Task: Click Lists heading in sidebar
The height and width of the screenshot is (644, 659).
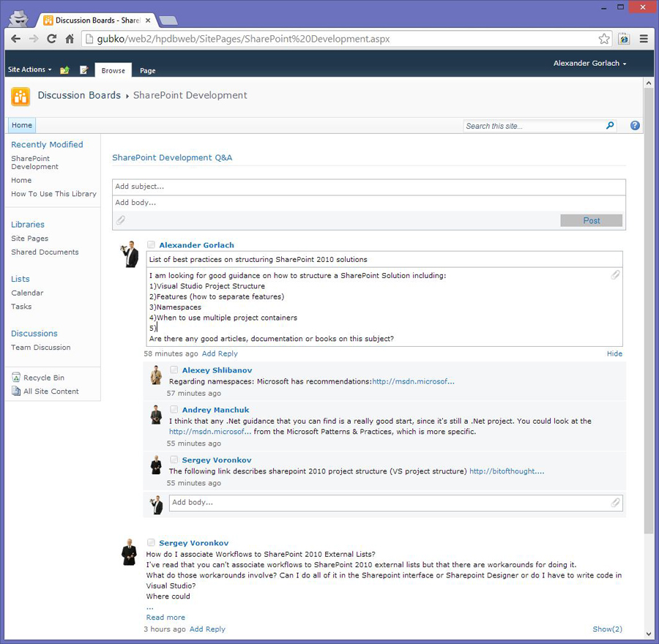Action: [21, 279]
